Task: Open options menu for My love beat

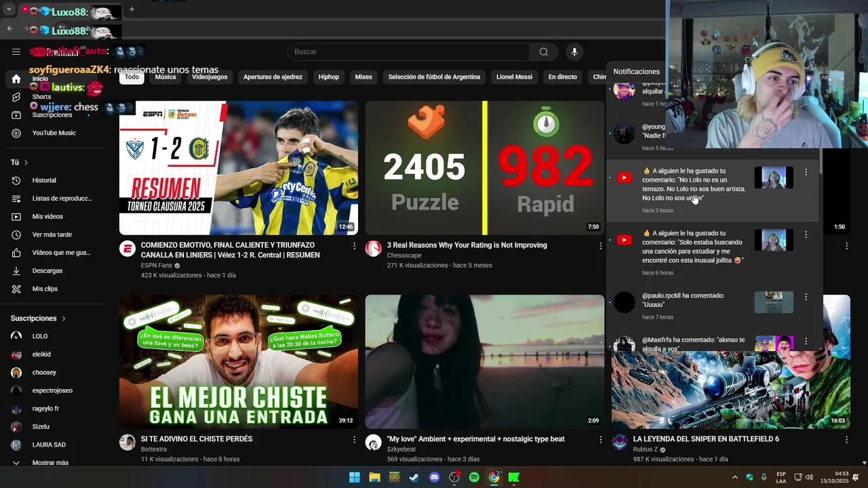Action: (x=600, y=439)
